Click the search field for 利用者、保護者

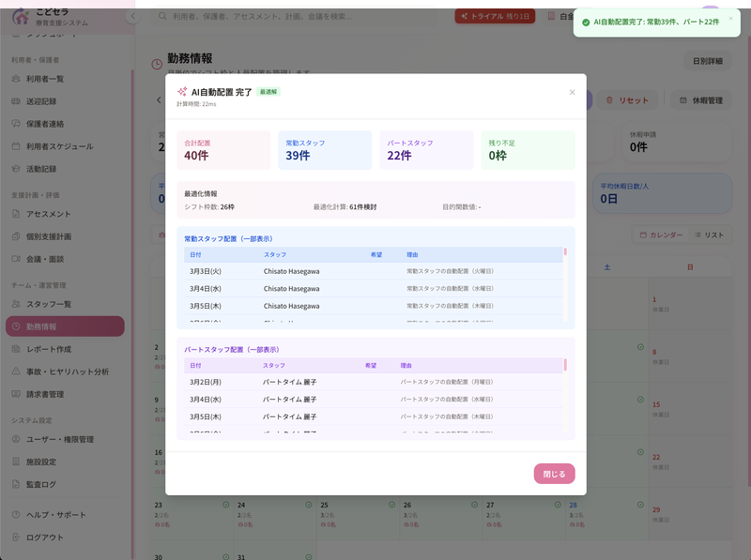tap(295, 16)
